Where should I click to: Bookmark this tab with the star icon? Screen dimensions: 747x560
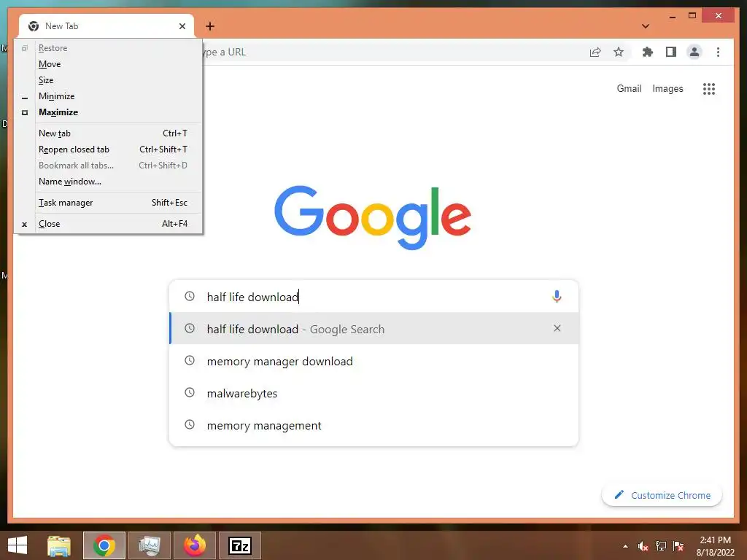click(x=619, y=52)
